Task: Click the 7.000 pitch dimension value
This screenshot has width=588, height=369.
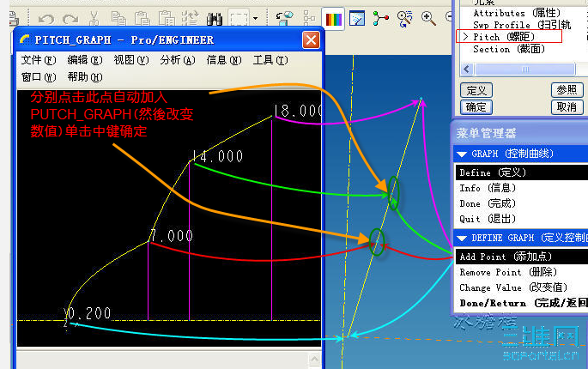Action: tap(172, 236)
